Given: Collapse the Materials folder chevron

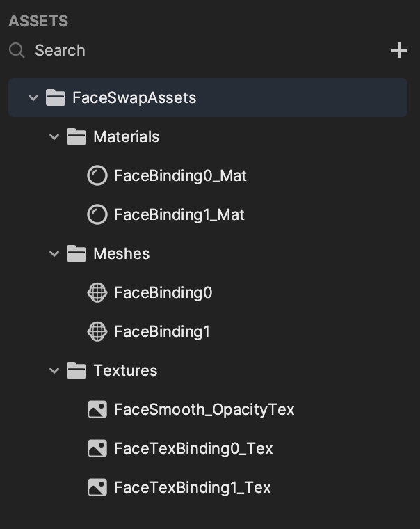Looking at the screenshot, I should point(54,137).
